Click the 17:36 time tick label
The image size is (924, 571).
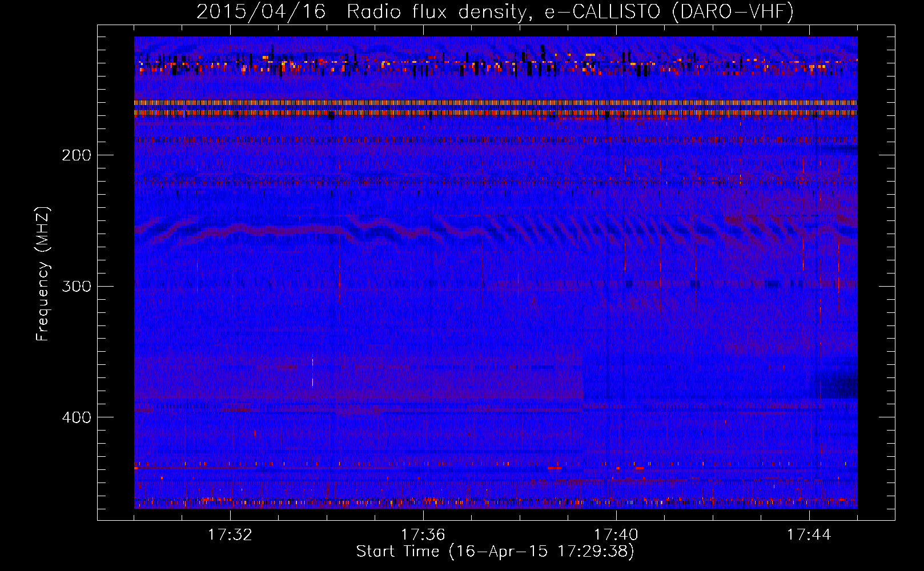[x=423, y=535]
